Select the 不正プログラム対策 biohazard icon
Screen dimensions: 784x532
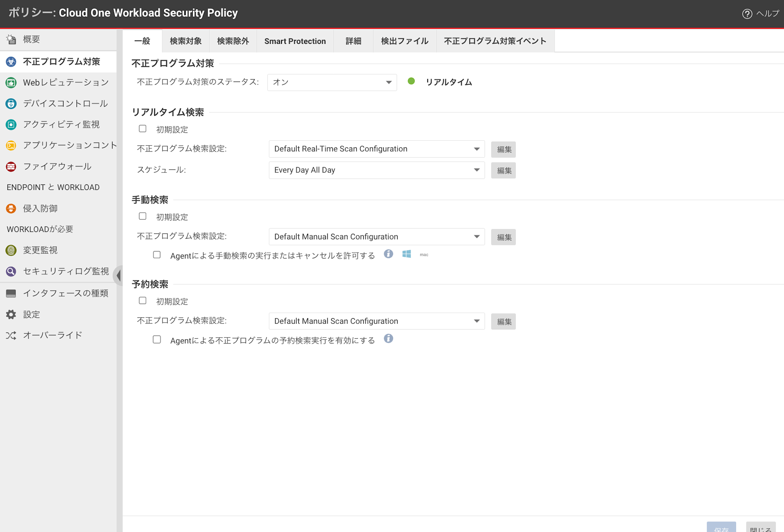(x=11, y=62)
